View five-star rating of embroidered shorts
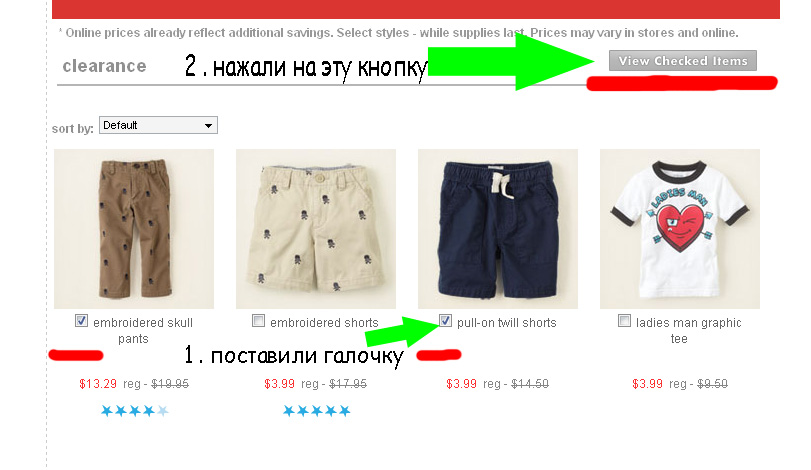Viewport: 811px width, 470px height. (x=317, y=411)
